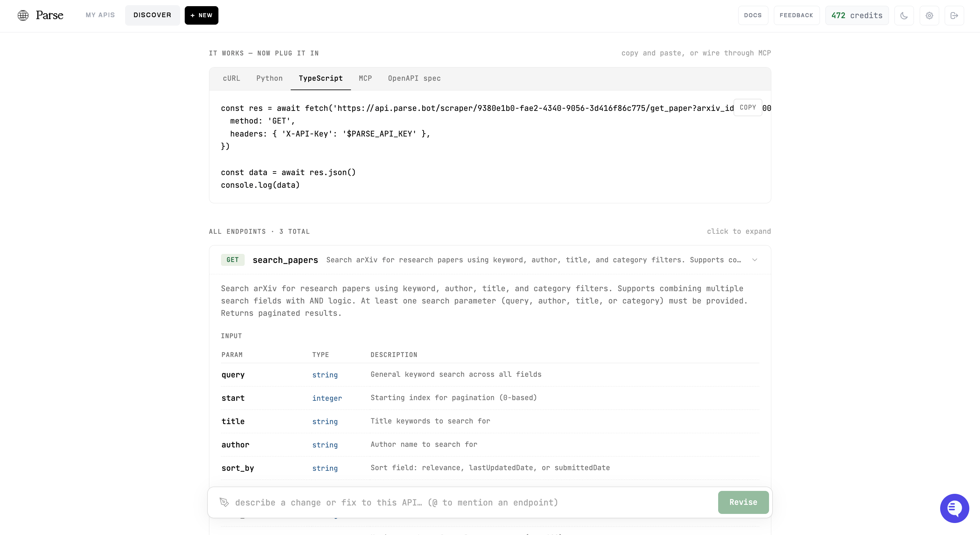Screen dimensions: 980x535
Task: Click 'Starting index for pagination (0-based)'
Action: coord(453,398)
